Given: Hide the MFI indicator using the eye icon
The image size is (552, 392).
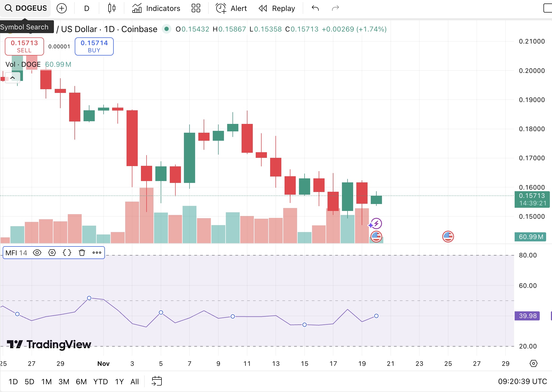Looking at the screenshot, I should tap(37, 252).
